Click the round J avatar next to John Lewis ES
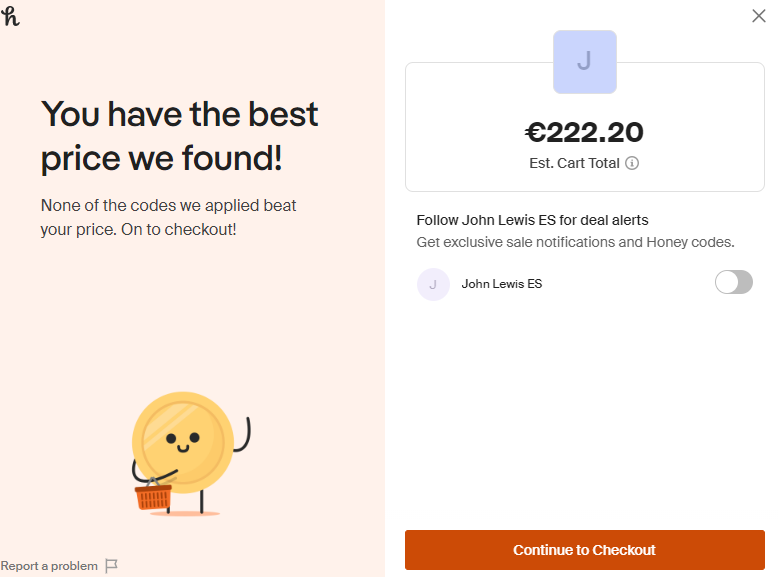The image size is (778, 577). point(433,284)
